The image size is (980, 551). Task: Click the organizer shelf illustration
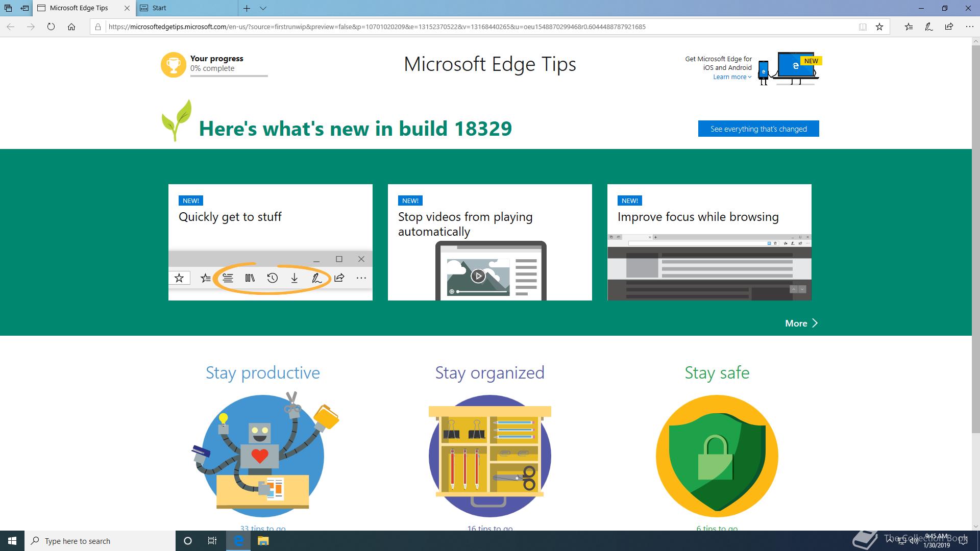click(x=490, y=456)
